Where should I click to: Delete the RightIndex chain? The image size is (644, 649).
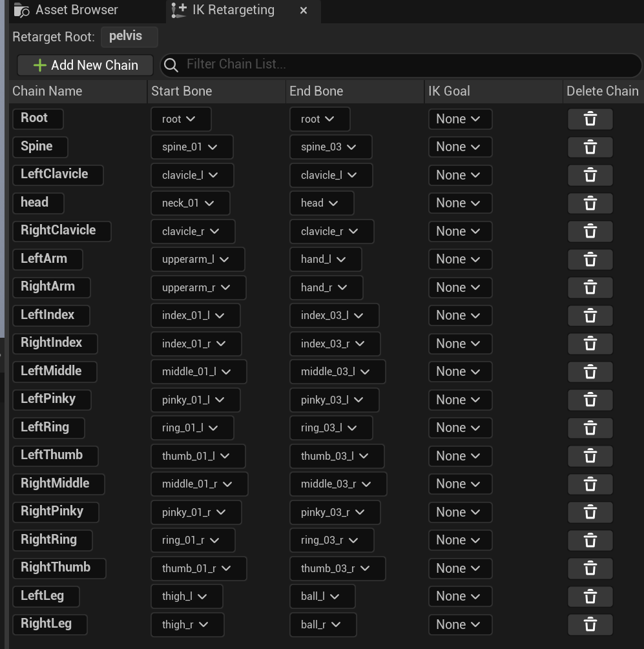pos(590,344)
